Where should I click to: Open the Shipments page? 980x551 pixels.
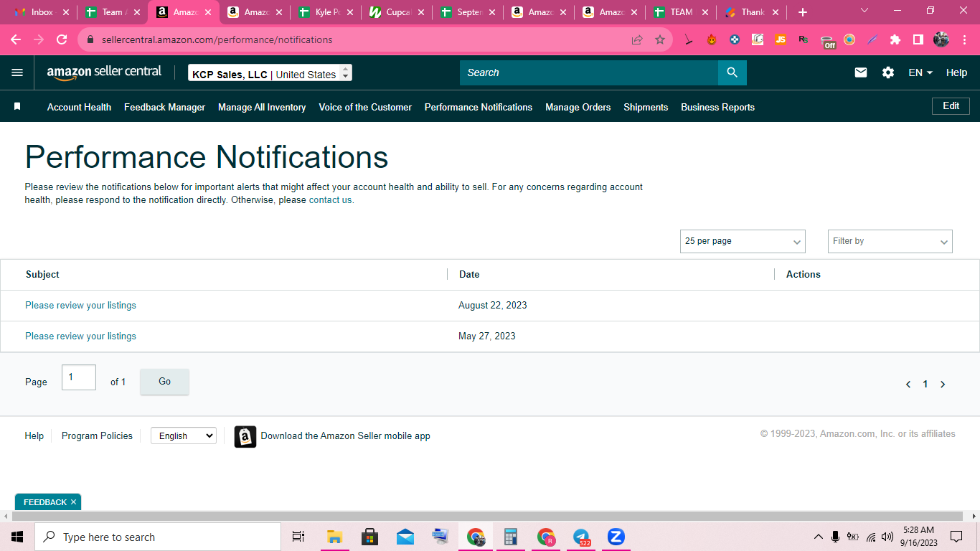646,107
